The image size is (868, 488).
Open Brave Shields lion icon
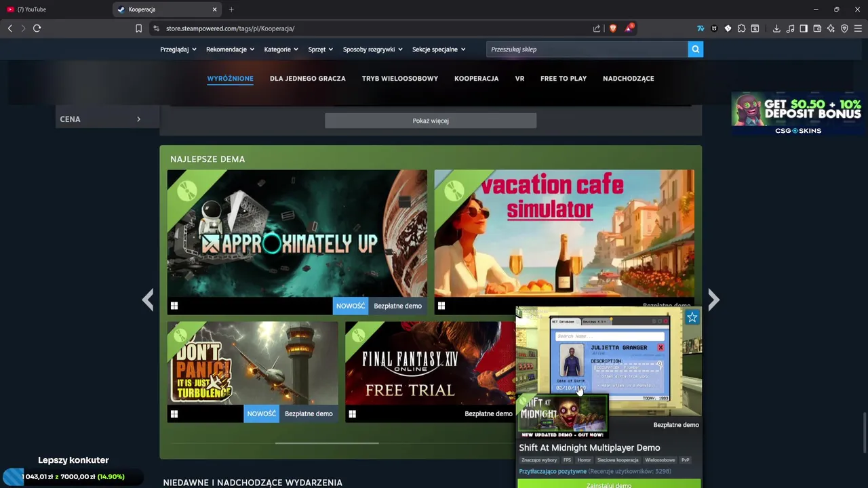point(613,28)
